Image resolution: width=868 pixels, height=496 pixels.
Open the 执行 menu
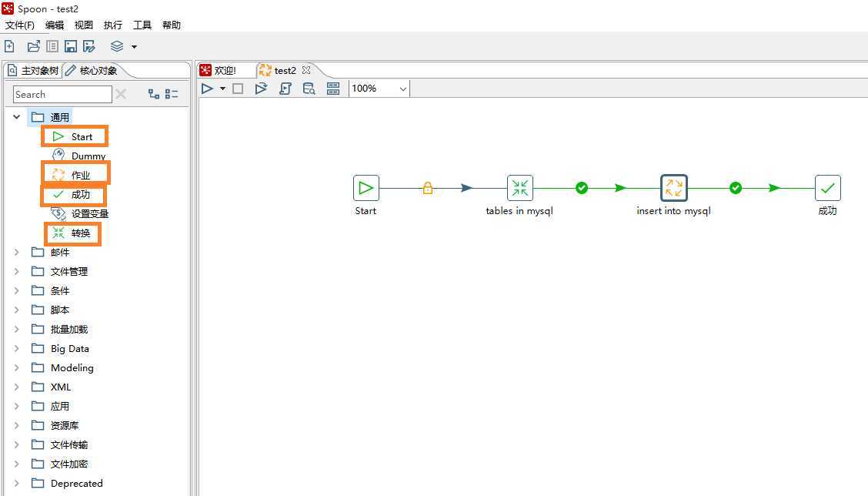pos(113,25)
